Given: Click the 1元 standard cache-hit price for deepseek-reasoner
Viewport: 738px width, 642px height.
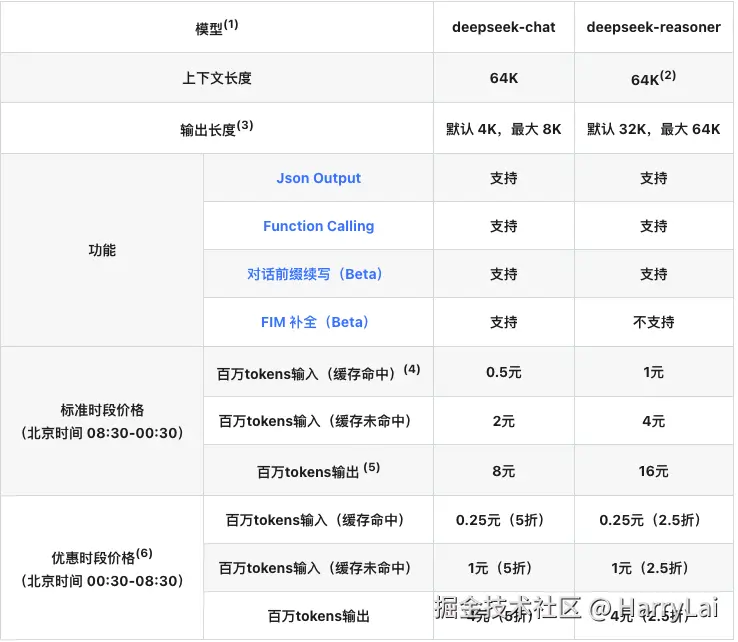Looking at the screenshot, I should coord(653,373).
